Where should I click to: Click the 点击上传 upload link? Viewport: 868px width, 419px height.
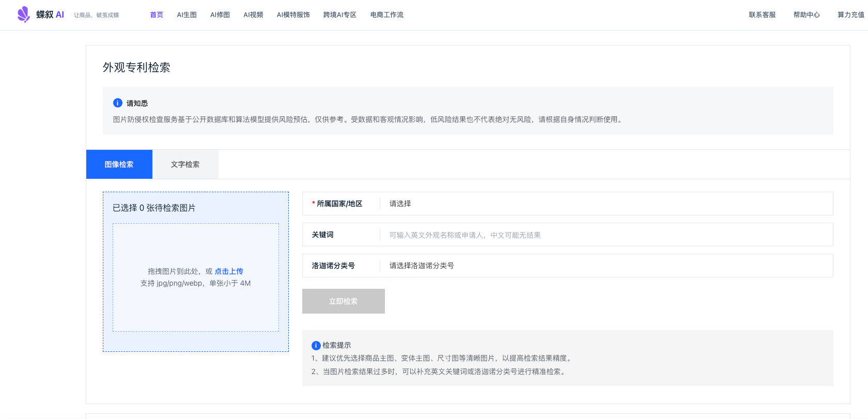(x=229, y=271)
